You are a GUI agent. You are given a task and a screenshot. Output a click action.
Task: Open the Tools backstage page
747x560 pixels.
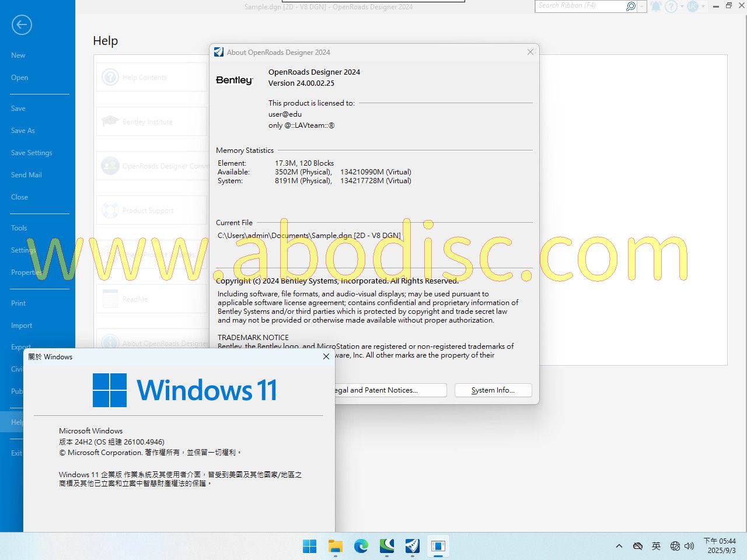click(x=19, y=228)
